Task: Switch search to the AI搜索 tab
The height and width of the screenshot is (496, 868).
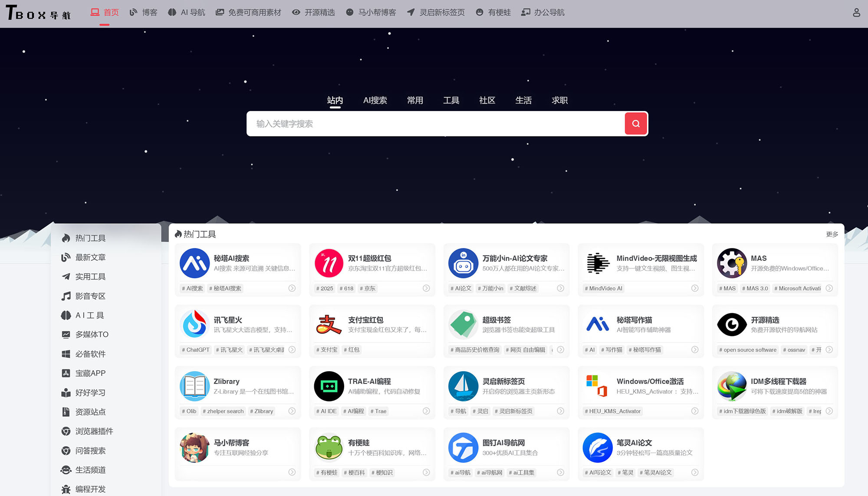Action: click(x=375, y=100)
